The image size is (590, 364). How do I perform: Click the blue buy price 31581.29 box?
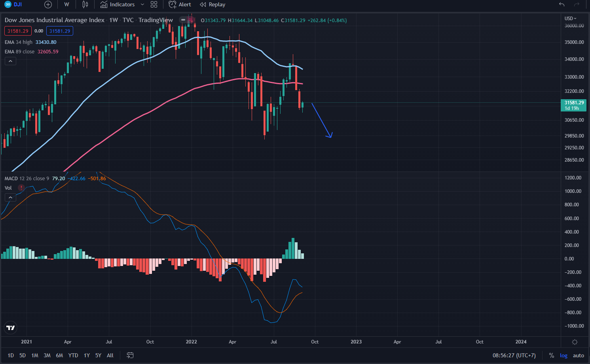pos(60,31)
